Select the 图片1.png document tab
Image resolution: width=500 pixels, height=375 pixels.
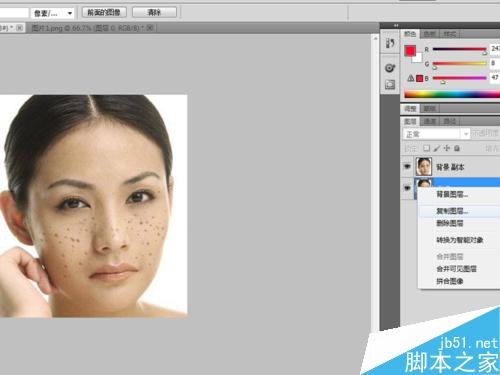point(88,28)
